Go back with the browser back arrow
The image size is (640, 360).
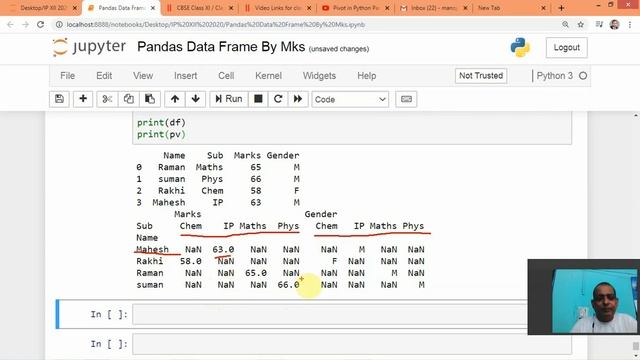[10, 24]
